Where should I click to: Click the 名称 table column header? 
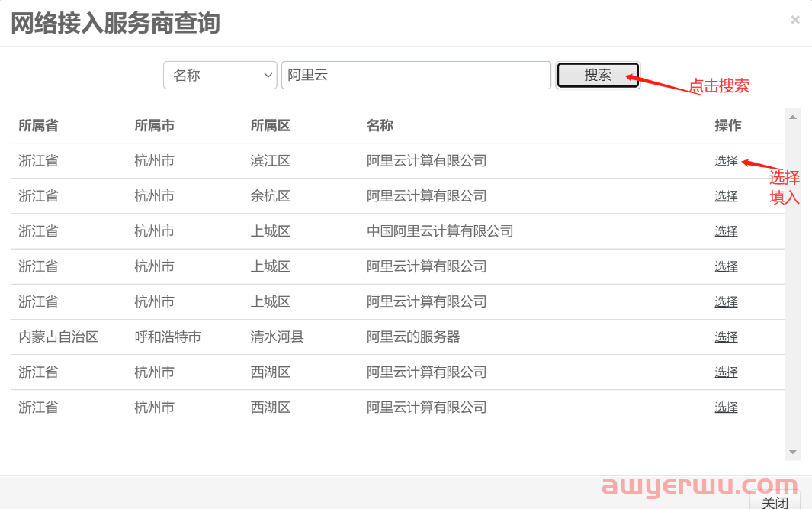point(380,125)
